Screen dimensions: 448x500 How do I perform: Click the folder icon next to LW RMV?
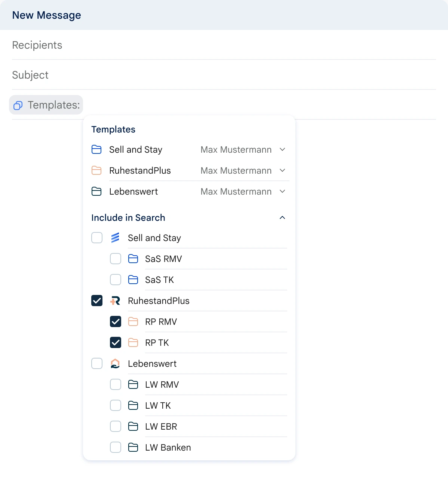133,384
